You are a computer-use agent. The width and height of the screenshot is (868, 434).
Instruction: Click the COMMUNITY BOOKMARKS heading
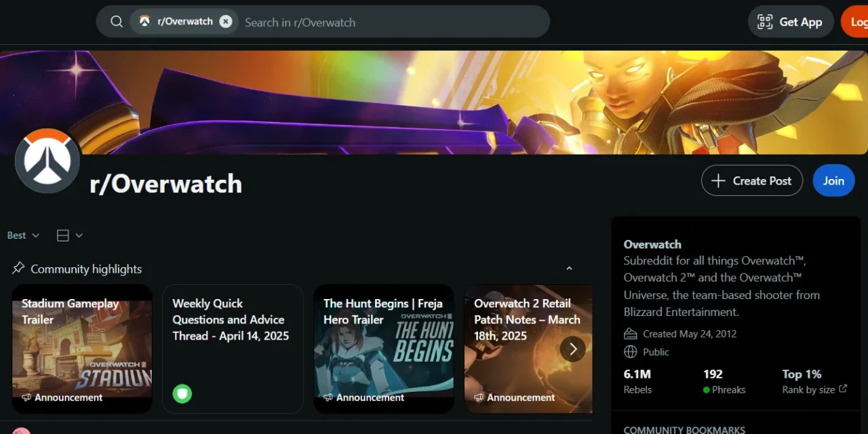(x=684, y=430)
